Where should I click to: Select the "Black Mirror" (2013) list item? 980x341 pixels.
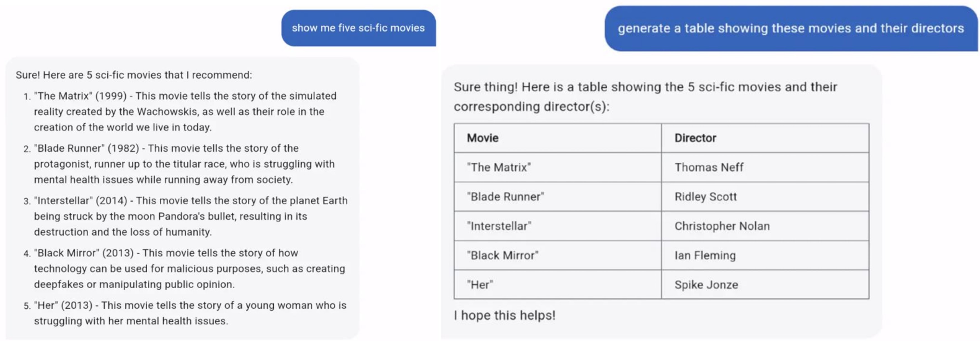[x=189, y=269]
